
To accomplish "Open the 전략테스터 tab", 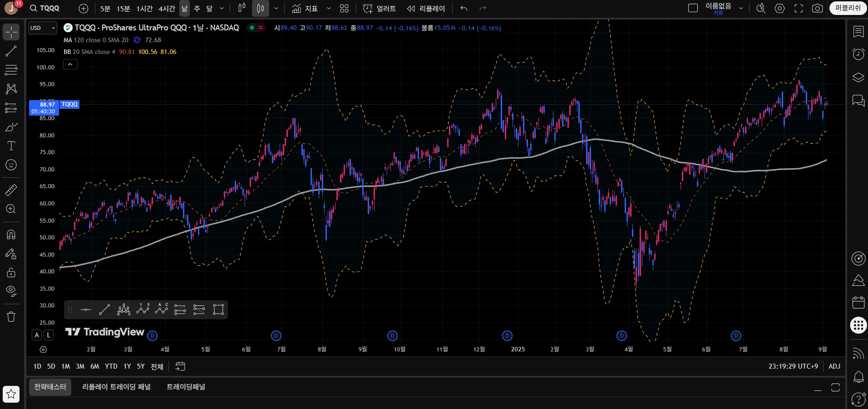I will point(50,387).
